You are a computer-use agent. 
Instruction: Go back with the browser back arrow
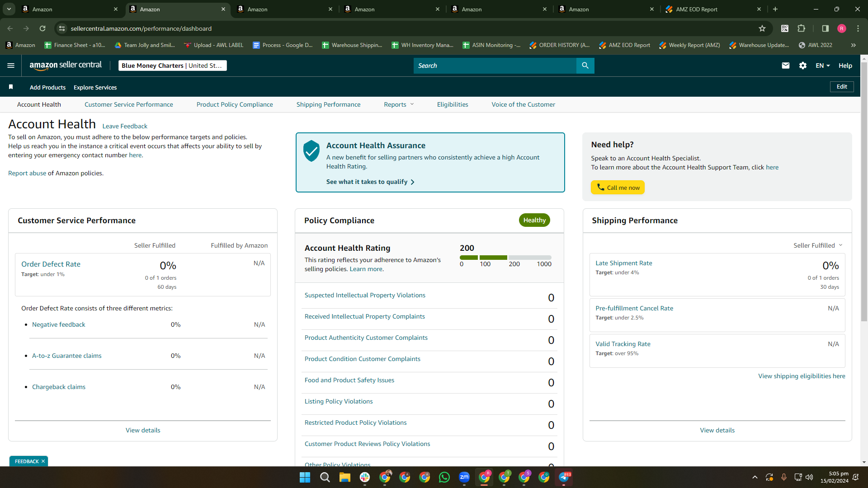(x=10, y=28)
